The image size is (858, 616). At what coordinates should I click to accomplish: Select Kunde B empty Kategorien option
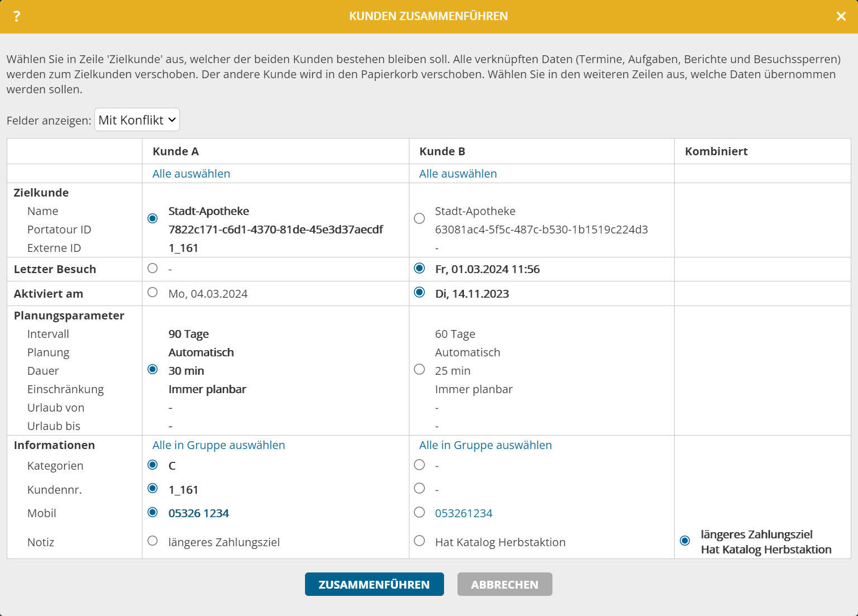pos(420,465)
